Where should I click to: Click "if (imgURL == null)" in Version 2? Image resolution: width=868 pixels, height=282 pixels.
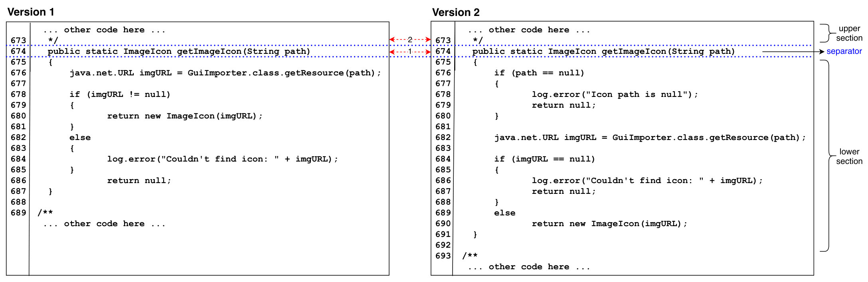(545, 159)
